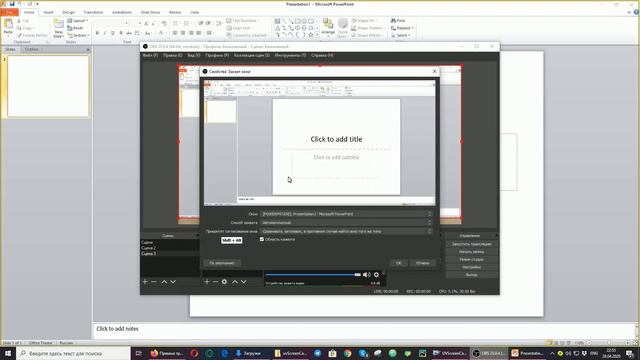
Task: Open Telegram from the taskbar
Action: [x=318, y=353]
